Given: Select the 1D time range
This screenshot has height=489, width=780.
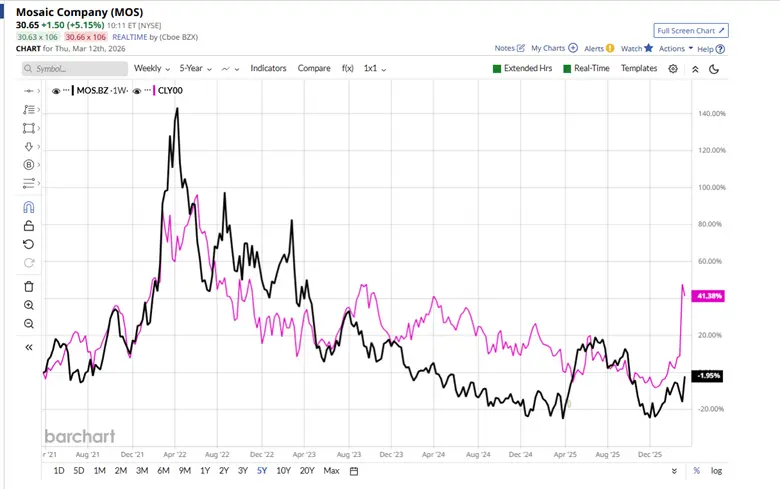Looking at the screenshot, I should click(59, 471).
